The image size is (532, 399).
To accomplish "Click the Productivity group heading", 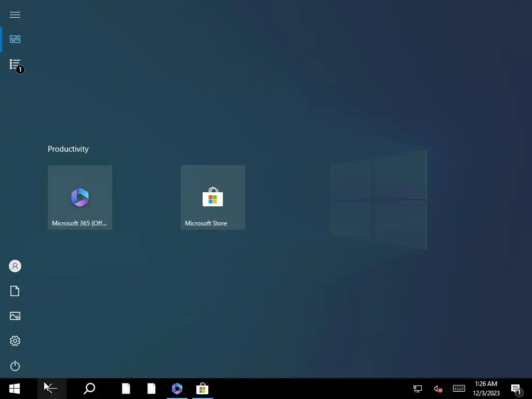I will tap(68, 149).
